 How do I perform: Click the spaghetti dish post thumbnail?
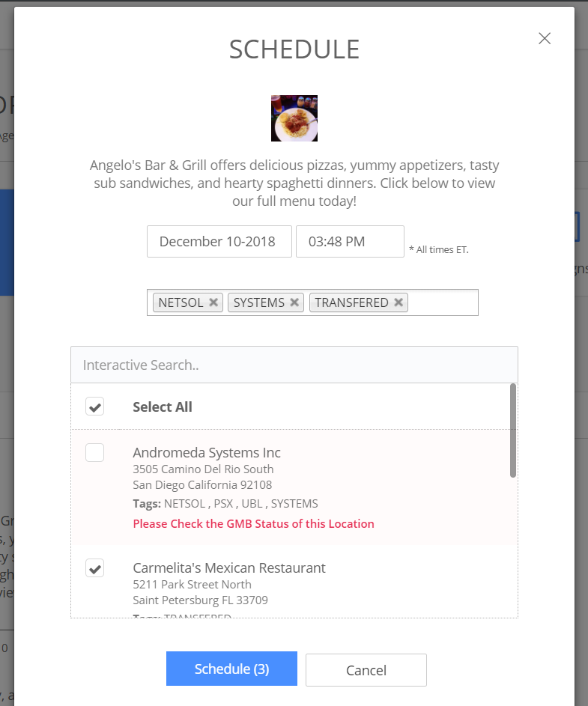(294, 118)
